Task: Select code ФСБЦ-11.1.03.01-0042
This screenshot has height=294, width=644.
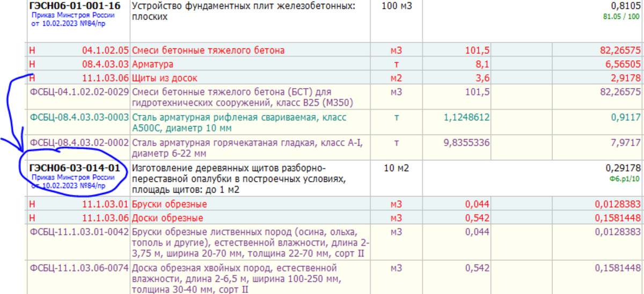Action: (x=79, y=232)
